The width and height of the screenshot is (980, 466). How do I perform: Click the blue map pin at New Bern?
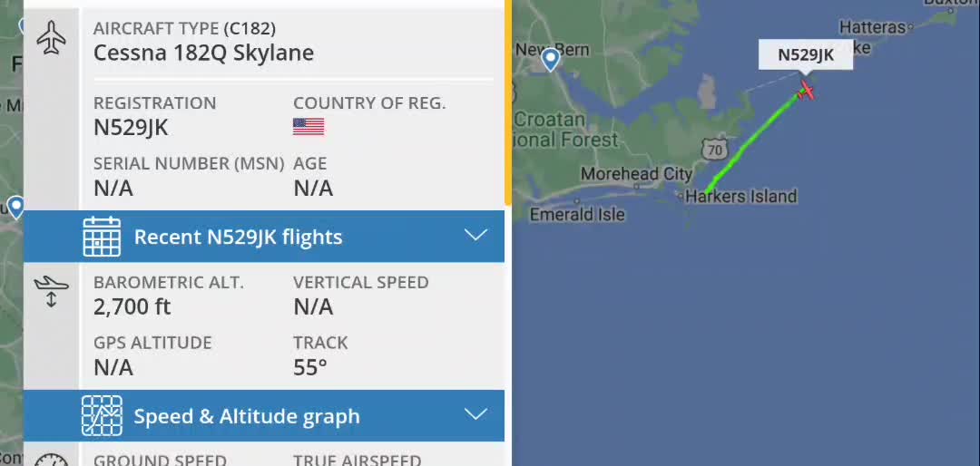coord(551,60)
